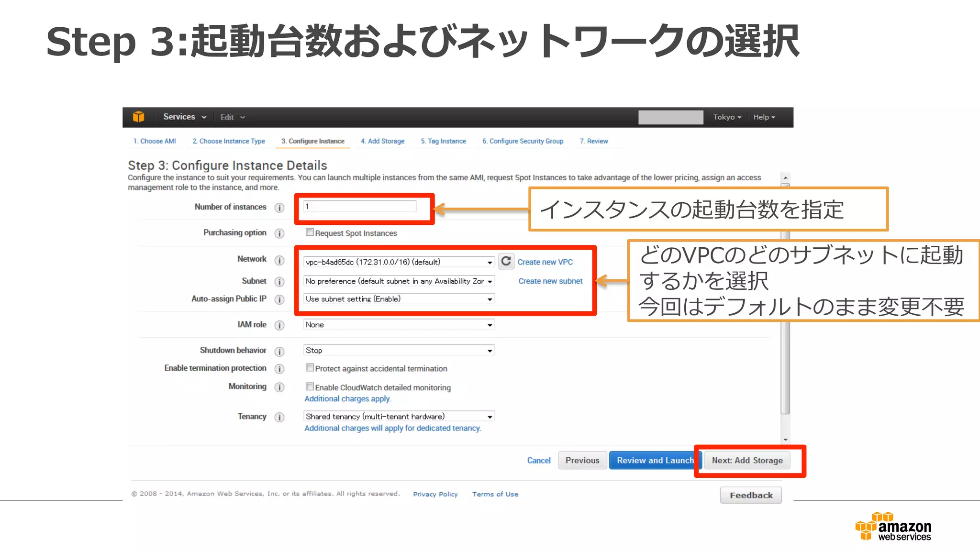Expand the Edit menu in navbar
The width and height of the screenshot is (980, 551).
[x=233, y=117]
